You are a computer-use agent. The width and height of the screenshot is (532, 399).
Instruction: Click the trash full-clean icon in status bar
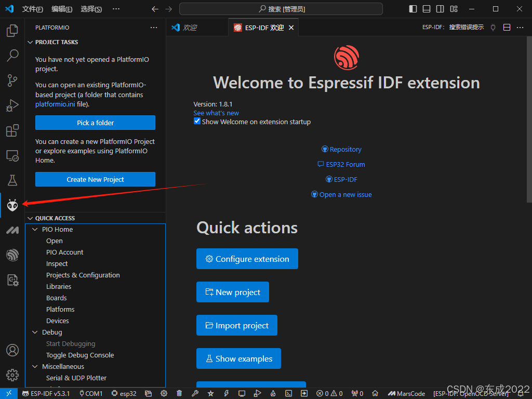click(179, 394)
